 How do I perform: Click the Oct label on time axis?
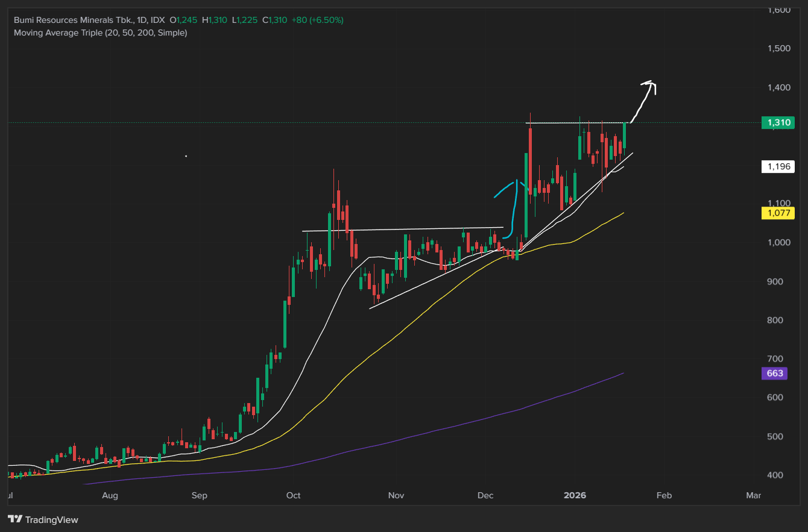[294, 496]
